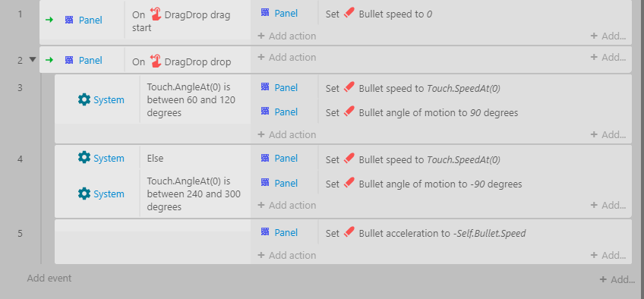Click the green trigger arrow of event 2
Image resolution: width=644 pixels, height=299 pixels.
(49, 60)
